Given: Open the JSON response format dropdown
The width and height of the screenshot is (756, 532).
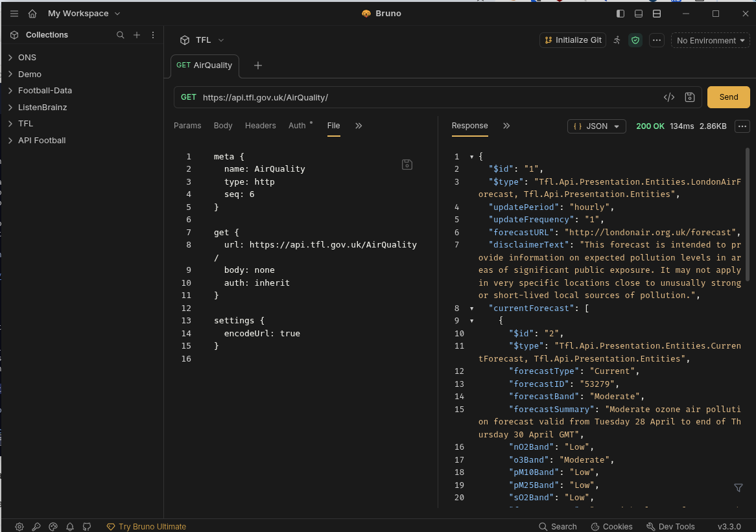Looking at the screenshot, I should 597,126.
